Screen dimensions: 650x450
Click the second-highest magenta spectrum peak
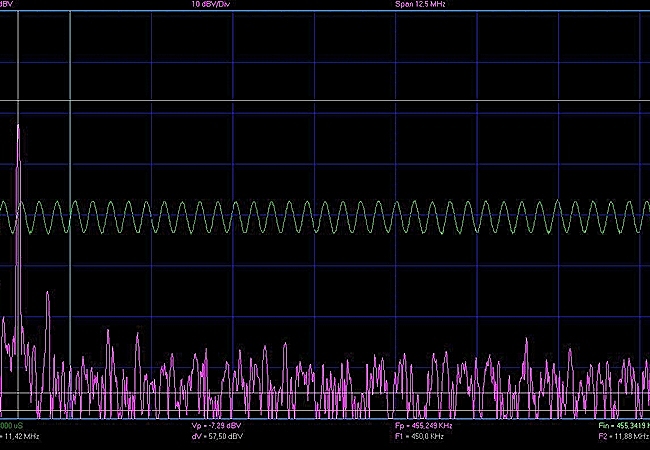(x=47, y=293)
